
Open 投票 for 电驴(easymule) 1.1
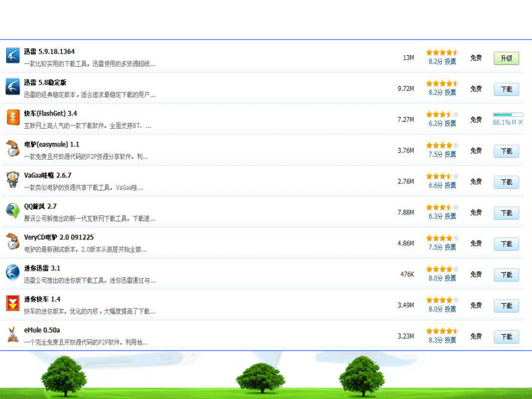coord(450,155)
